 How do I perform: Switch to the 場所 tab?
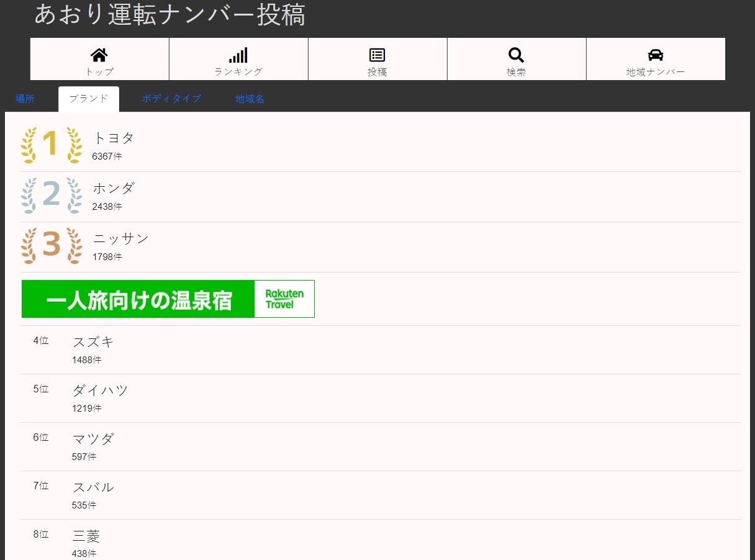[25, 99]
